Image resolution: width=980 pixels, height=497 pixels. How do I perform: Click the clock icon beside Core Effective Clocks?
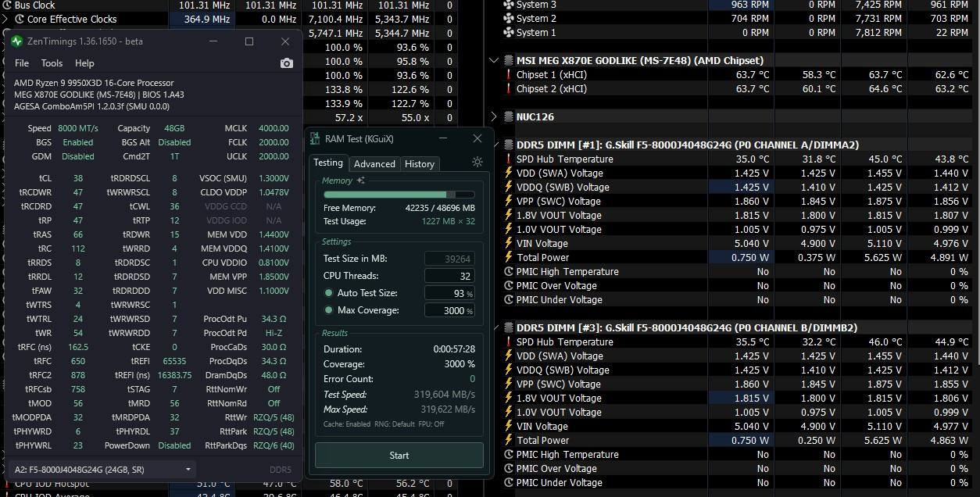20,19
